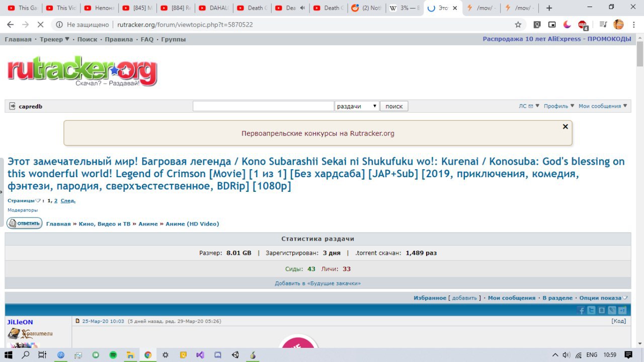Open Windows action center notifications

coord(628,354)
